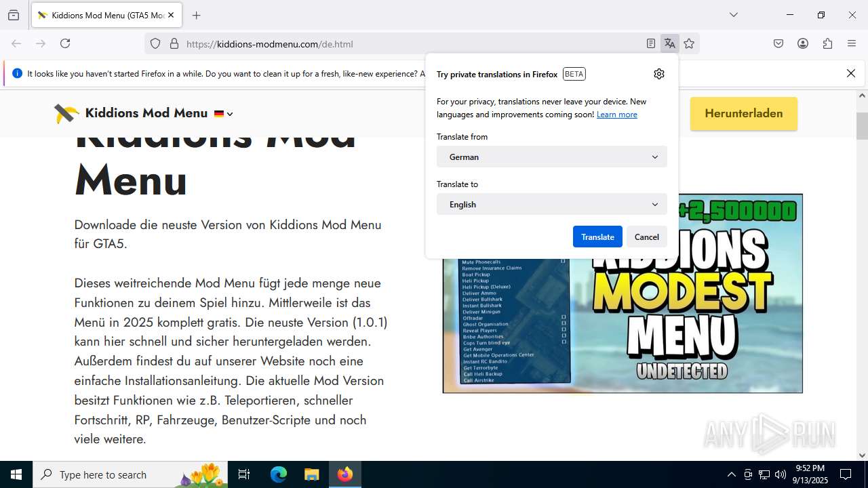
Task: Save page to Pocket
Action: pyautogui.click(x=778, y=43)
